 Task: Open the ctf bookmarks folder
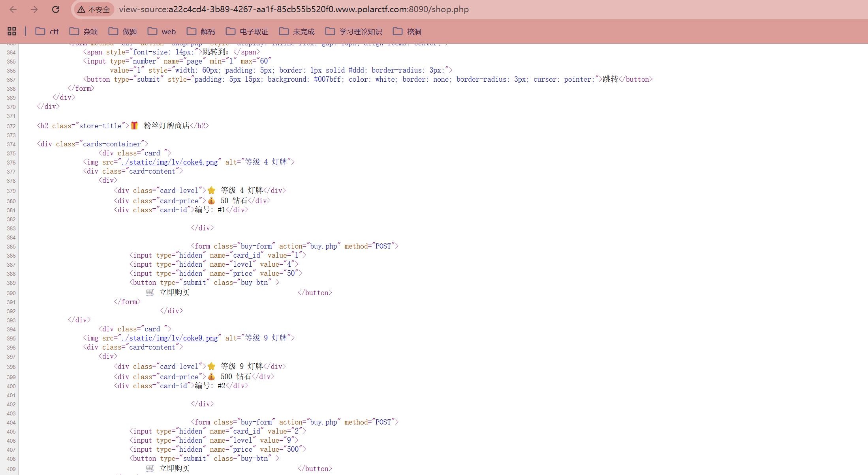tap(47, 32)
